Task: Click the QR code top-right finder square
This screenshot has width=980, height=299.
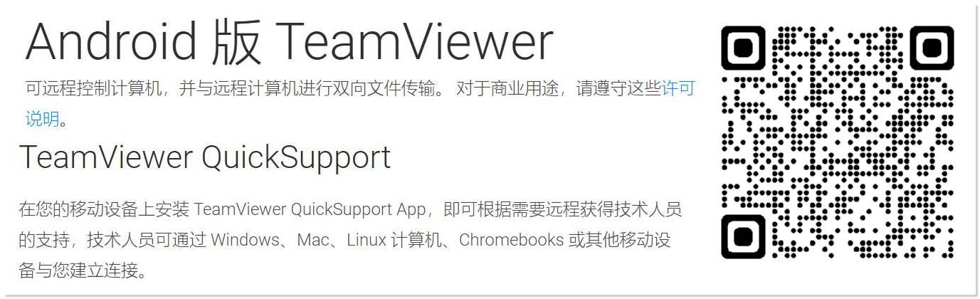Action: tap(932, 48)
